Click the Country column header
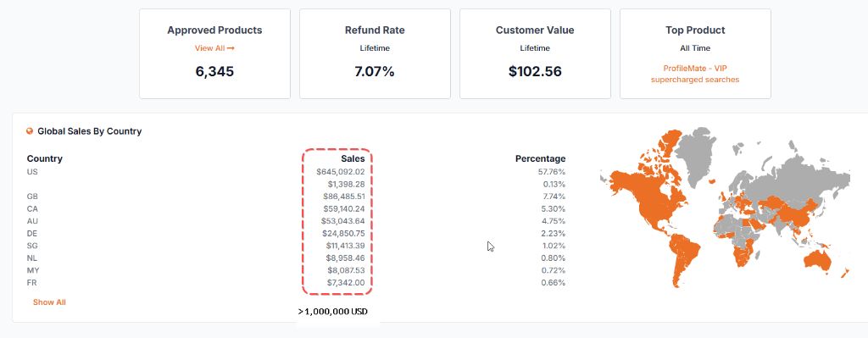 click(45, 158)
